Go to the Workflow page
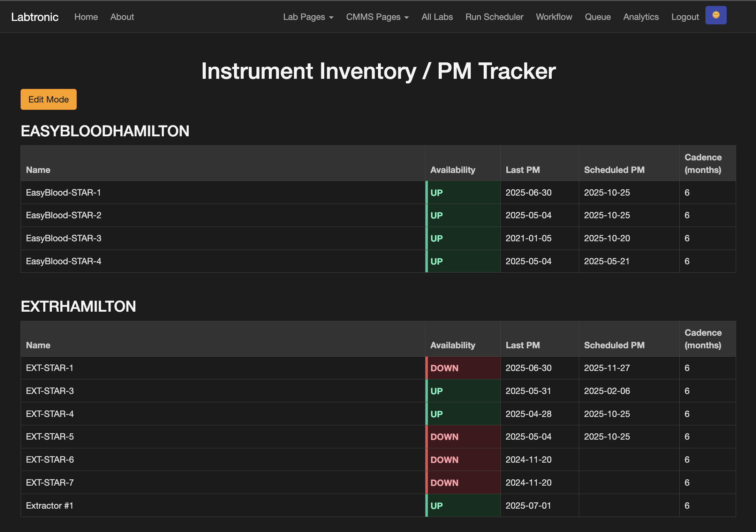Screen dimensions: 756x532 pos(554,17)
